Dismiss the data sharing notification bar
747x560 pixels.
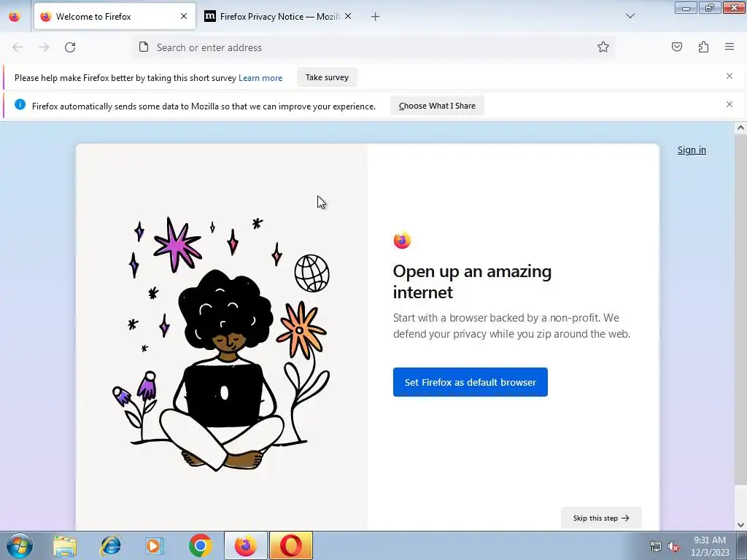coord(729,104)
